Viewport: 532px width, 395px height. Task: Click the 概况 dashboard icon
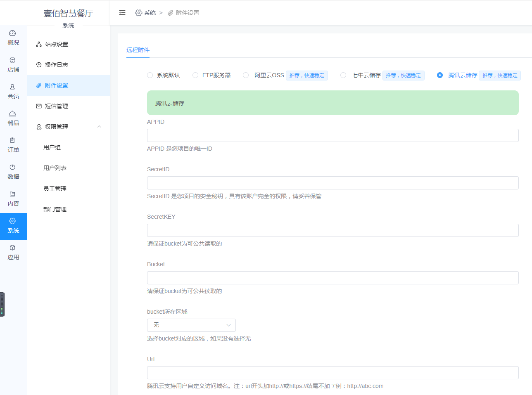tap(12, 33)
